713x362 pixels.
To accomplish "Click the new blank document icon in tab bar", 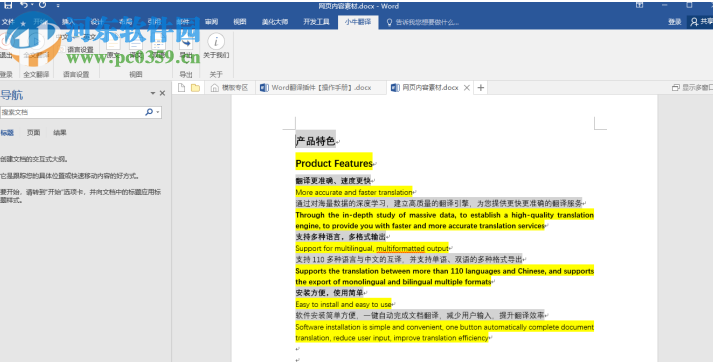I will pyautogui.click(x=181, y=88).
